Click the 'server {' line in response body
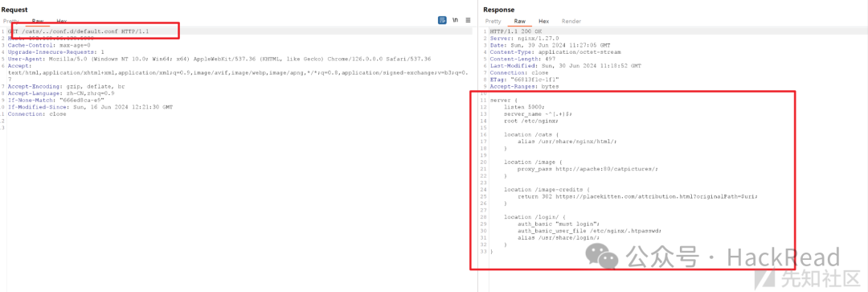This screenshot has width=868, height=292. click(503, 100)
